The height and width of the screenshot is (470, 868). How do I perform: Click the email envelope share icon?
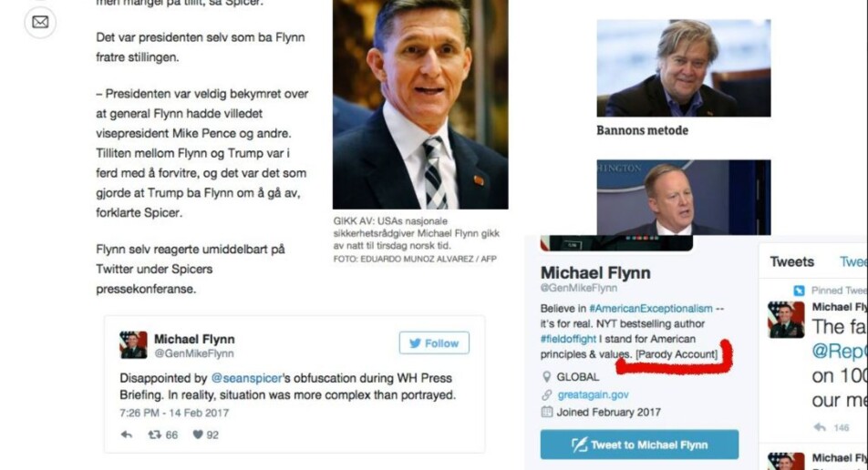pos(40,22)
